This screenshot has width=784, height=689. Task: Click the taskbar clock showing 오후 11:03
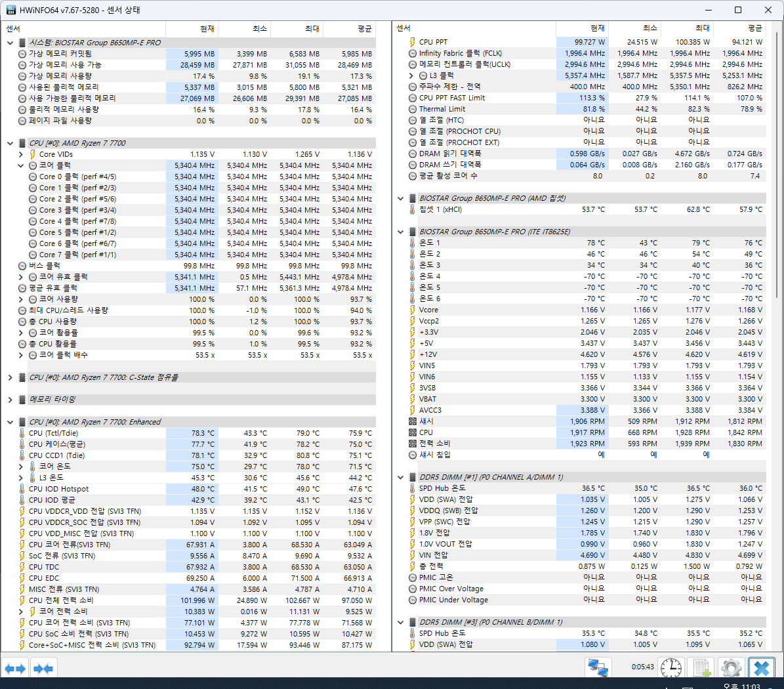pos(742,686)
